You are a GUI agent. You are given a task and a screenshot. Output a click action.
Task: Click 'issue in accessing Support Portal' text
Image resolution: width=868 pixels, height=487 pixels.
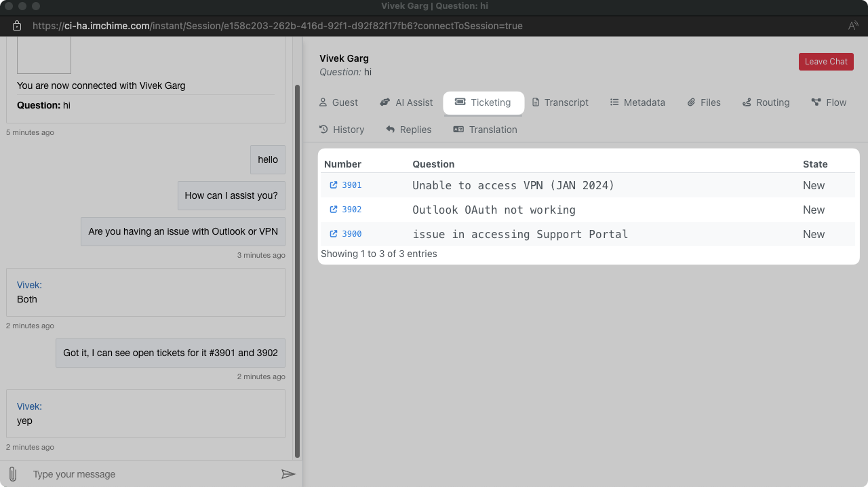point(520,234)
